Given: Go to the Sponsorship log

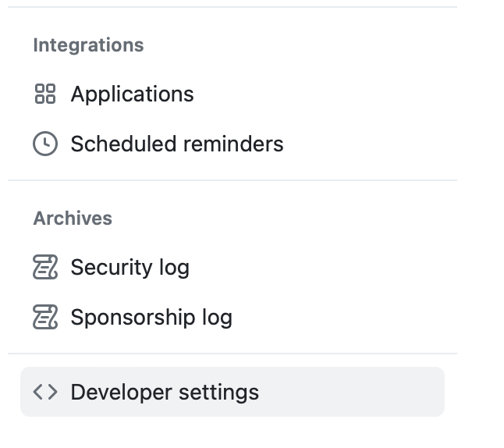Looking at the screenshot, I should click(151, 318).
